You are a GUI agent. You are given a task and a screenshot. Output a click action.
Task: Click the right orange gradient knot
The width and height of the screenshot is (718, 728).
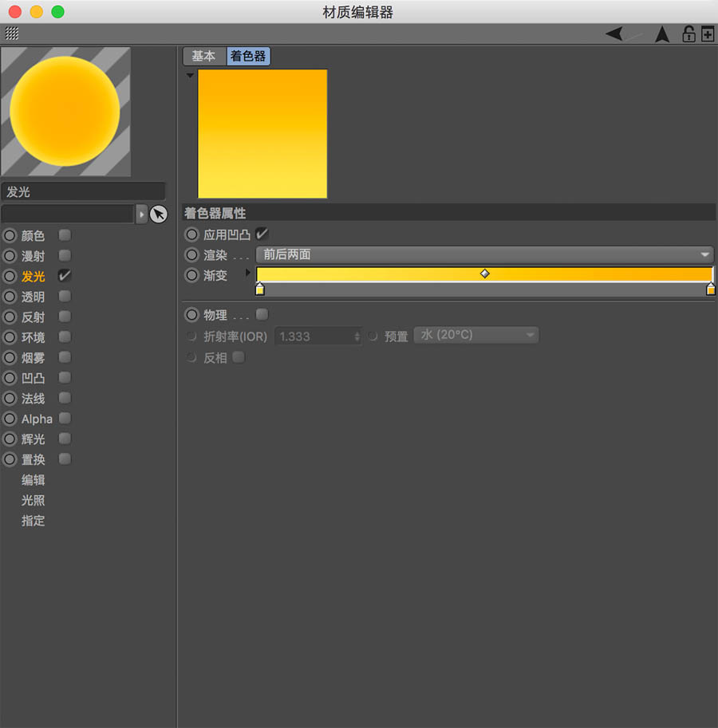tap(710, 289)
